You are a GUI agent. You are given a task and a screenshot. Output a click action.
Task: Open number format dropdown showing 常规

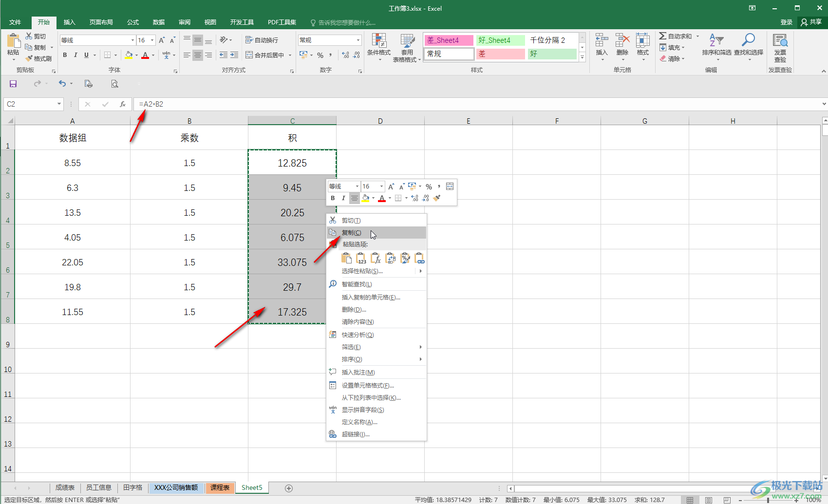pos(358,40)
